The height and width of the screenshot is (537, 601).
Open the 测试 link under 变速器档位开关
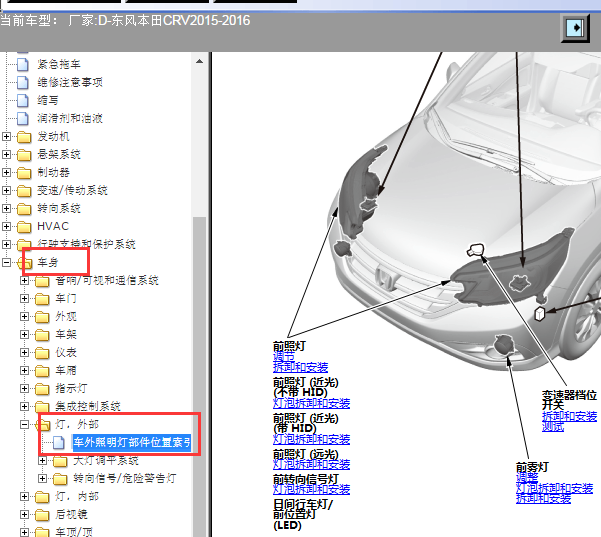tap(553, 426)
